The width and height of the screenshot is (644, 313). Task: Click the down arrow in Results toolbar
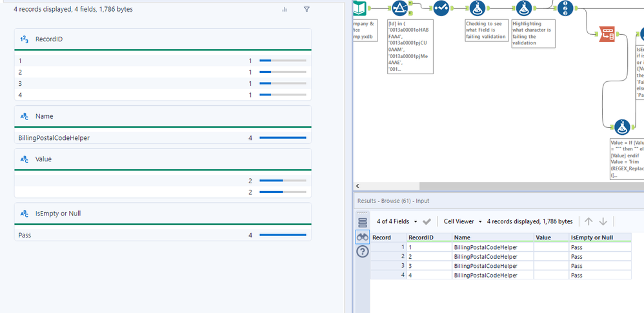tap(603, 221)
